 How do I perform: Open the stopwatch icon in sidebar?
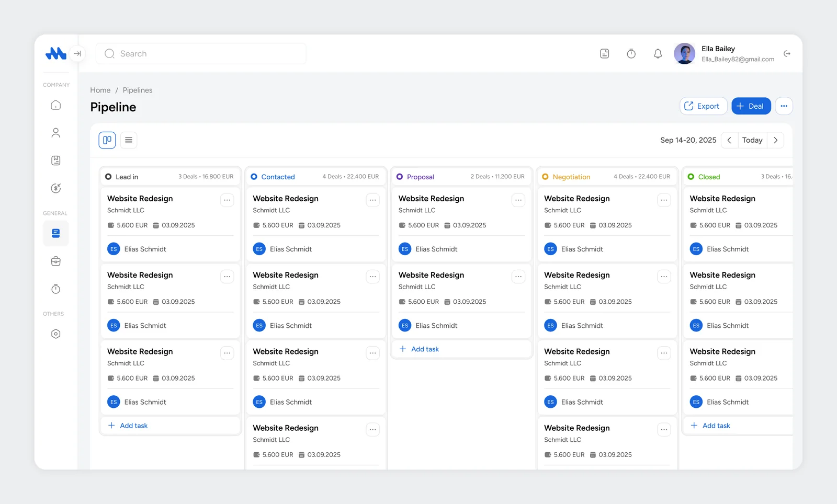[x=56, y=289]
